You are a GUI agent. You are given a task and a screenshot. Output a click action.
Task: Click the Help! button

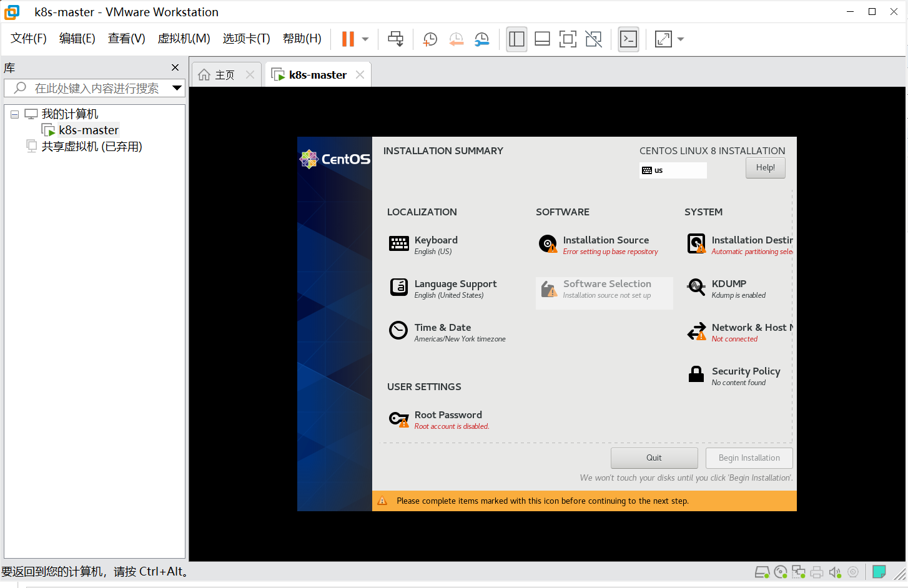(x=766, y=168)
